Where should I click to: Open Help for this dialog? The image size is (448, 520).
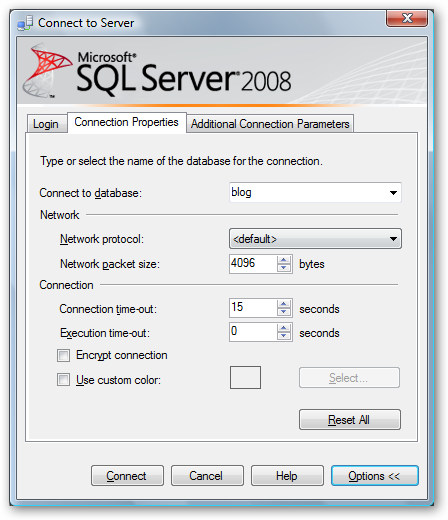[287, 476]
